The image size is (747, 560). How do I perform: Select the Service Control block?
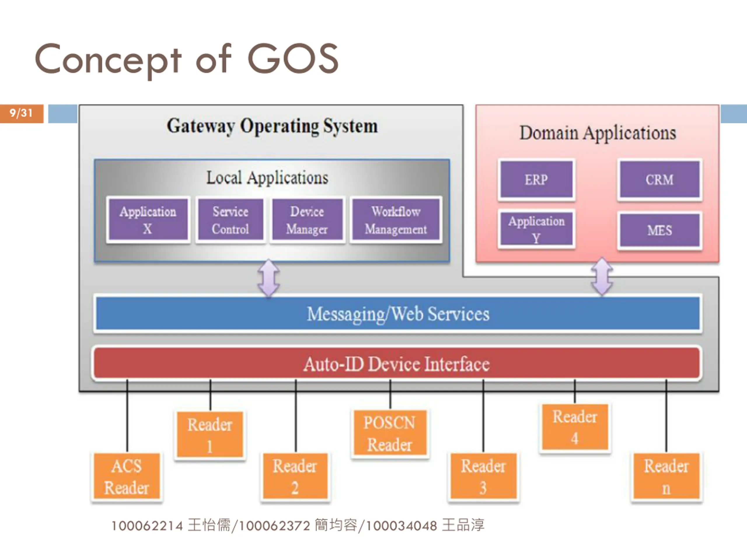231,220
